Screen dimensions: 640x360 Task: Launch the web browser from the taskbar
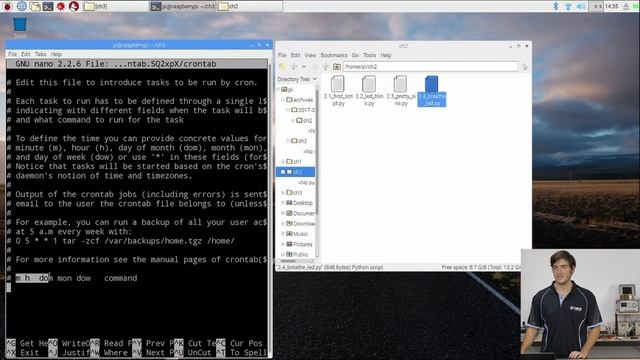tap(22, 6)
